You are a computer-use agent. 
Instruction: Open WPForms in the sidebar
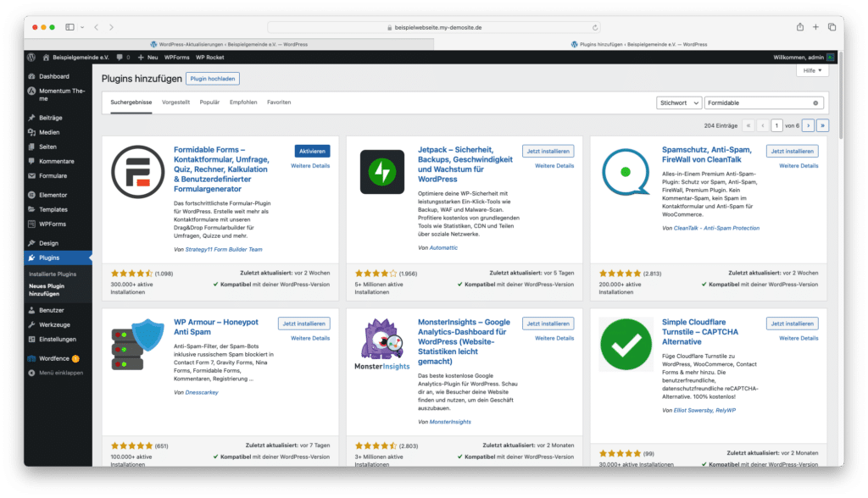[53, 224]
